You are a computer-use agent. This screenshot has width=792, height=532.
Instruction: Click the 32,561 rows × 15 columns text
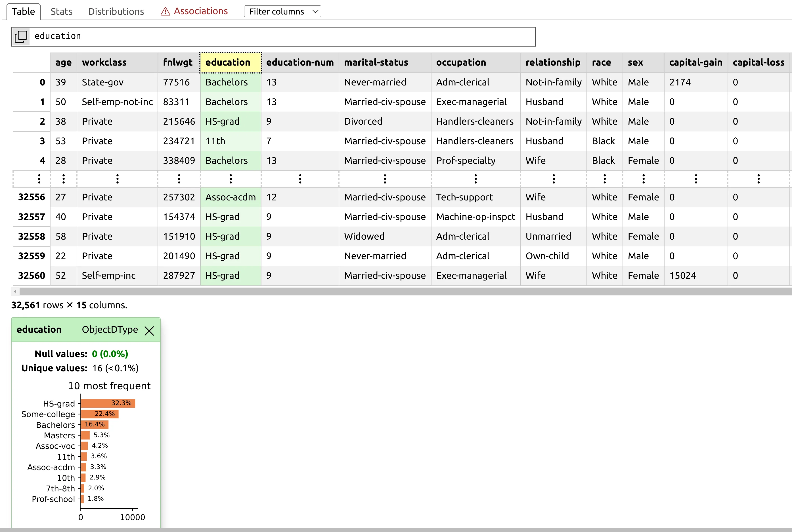point(69,305)
